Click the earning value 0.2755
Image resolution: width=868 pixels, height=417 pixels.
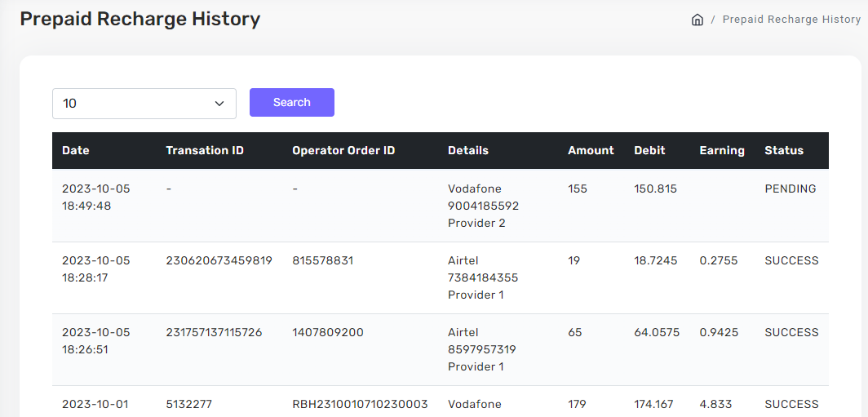(718, 260)
